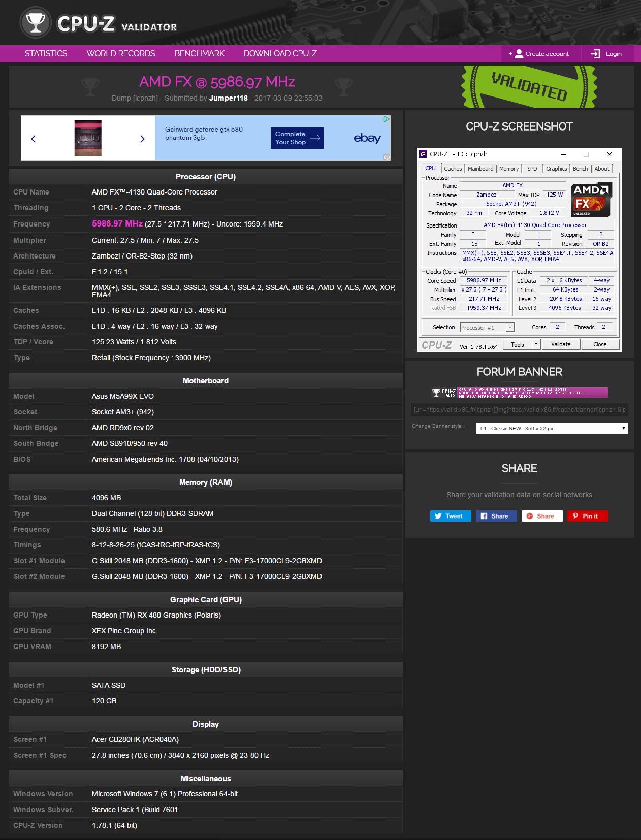Click 'Radeon (TM) RX 480 Graphics (Polaris)' text
Screen dimensions: 641x840
(x=156, y=615)
